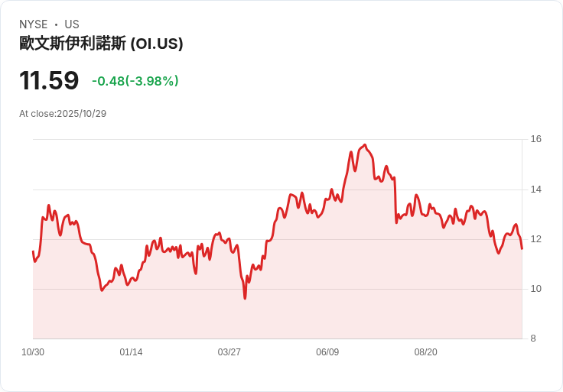Click the chart's lowest dip below 10
The width and height of the screenshot is (563, 392).
tap(246, 298)
